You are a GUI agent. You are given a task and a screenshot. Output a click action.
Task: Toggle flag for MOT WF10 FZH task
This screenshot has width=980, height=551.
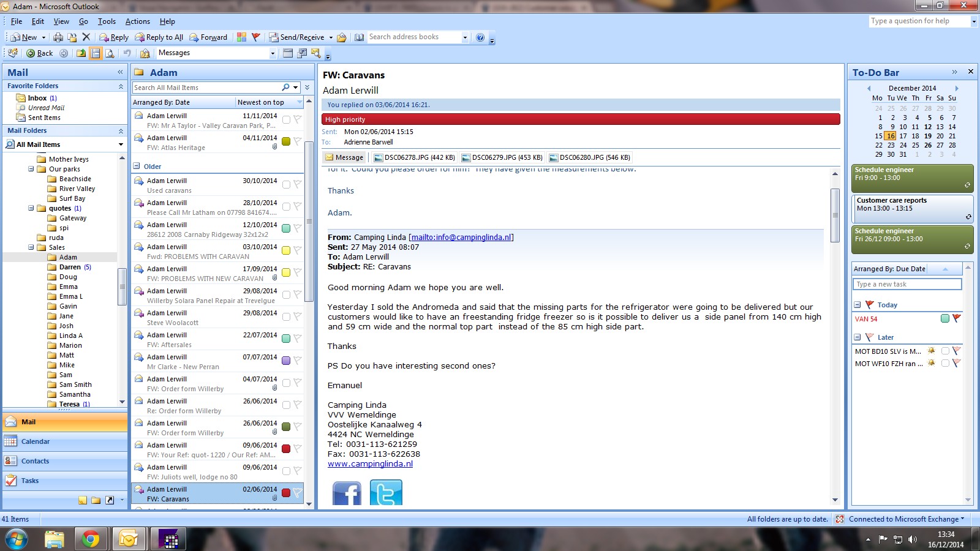click(957, 363)
